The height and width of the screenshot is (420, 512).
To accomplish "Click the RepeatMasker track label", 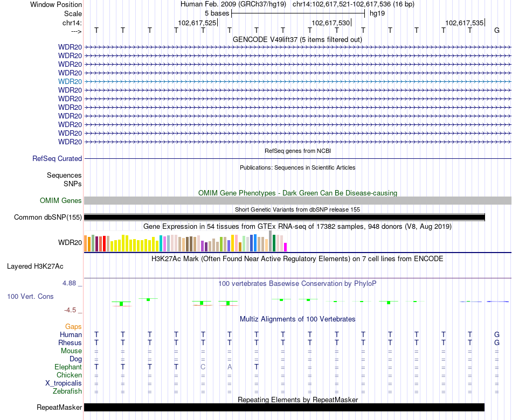I will tap(59, 407).
